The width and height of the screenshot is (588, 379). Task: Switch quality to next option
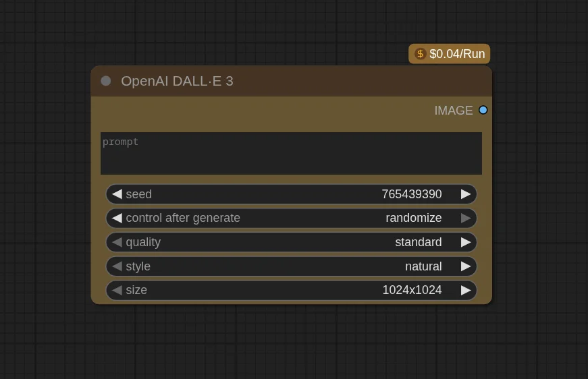point(466,242)
